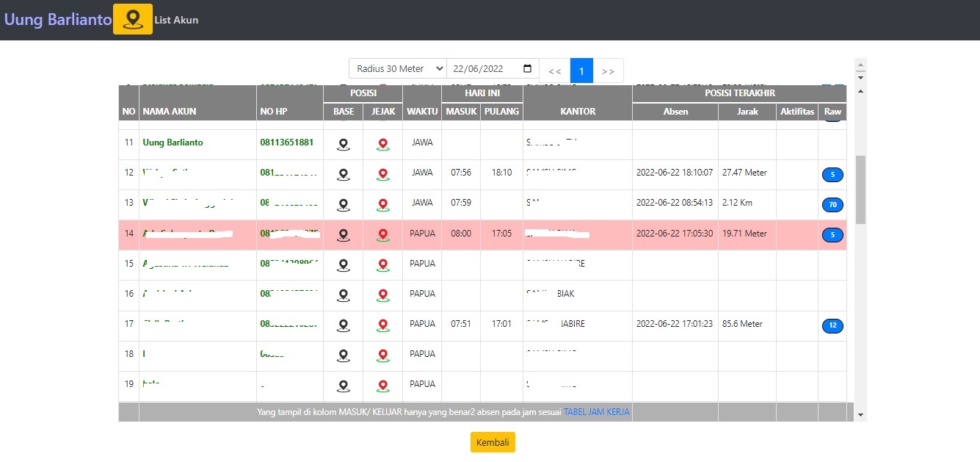Open JEJAK trail pin for row 15
The height and width of the screenshot is (462, 980).
tap(382, 264)
